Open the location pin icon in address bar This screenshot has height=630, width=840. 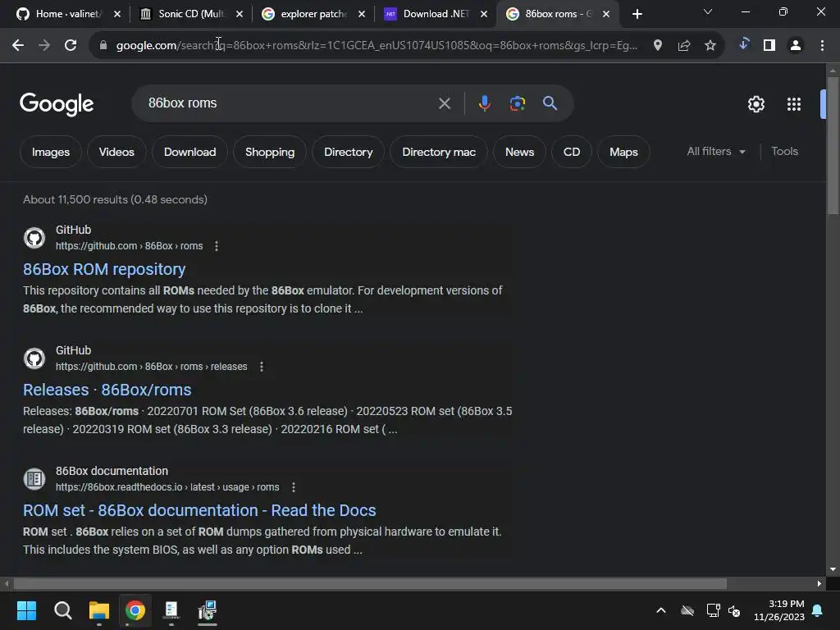pyautogui.click(x=658, y=46)
